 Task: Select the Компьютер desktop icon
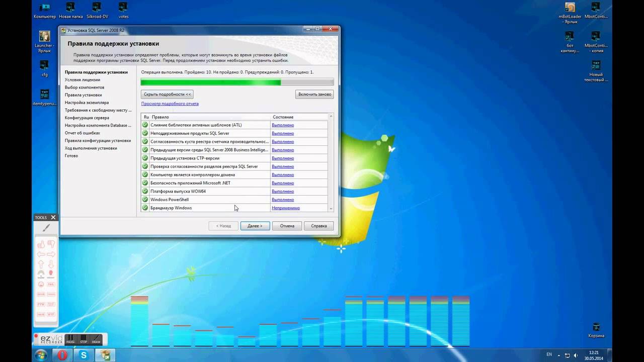coord(45,11)
